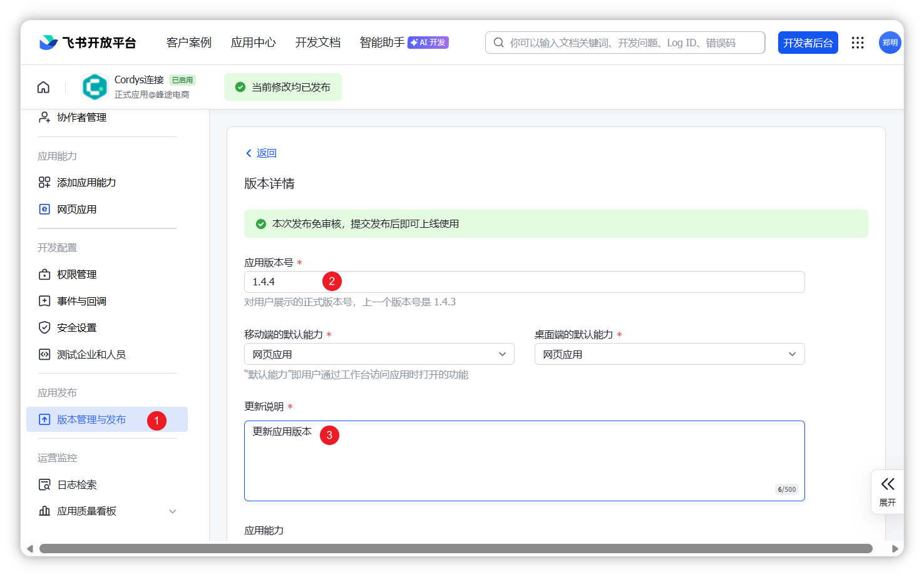Open 应用中心 in top navigation
Image resolution: width=924 pixels, height=577 pixels.
(254, 43)
